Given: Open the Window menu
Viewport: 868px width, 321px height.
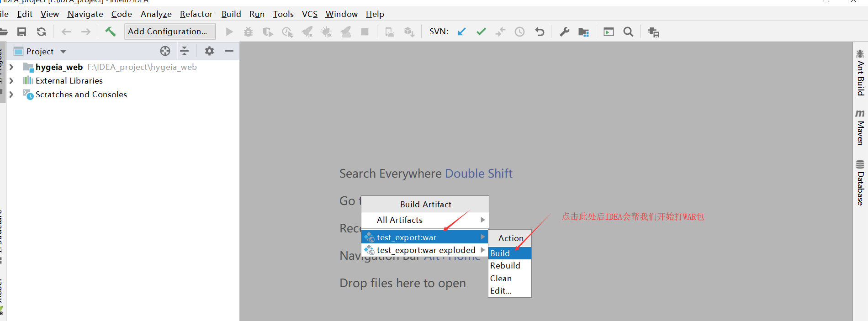Looking at the screenshot, I should coord(341,14).
